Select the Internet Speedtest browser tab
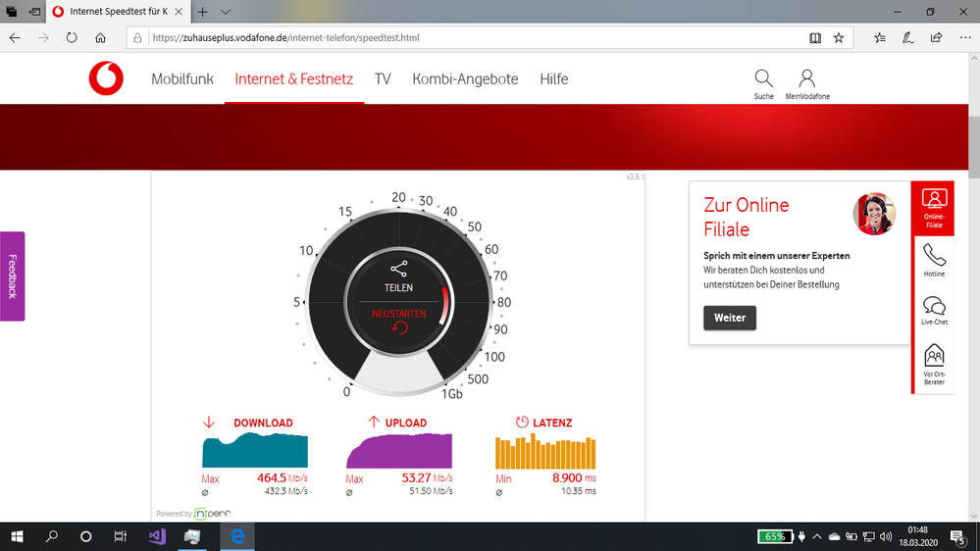This screenshot has width=980, height=551. point(118,11)
